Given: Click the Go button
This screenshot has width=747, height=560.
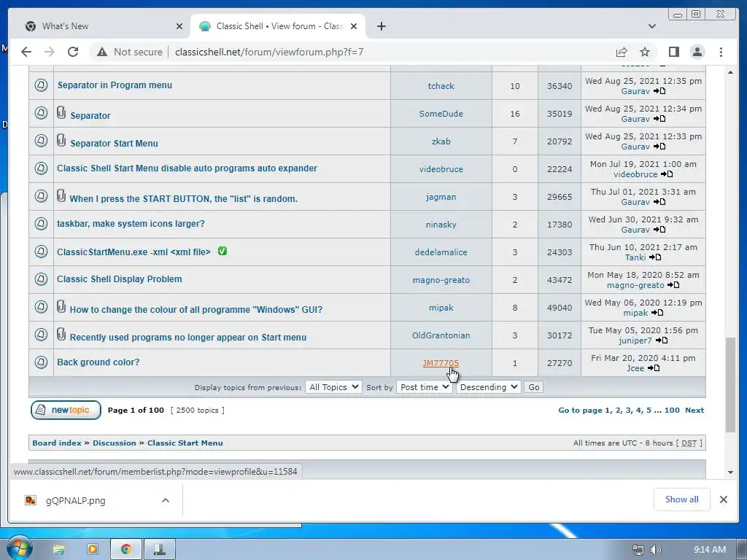Looking at the screenshot, I should [x=533, y=387].
